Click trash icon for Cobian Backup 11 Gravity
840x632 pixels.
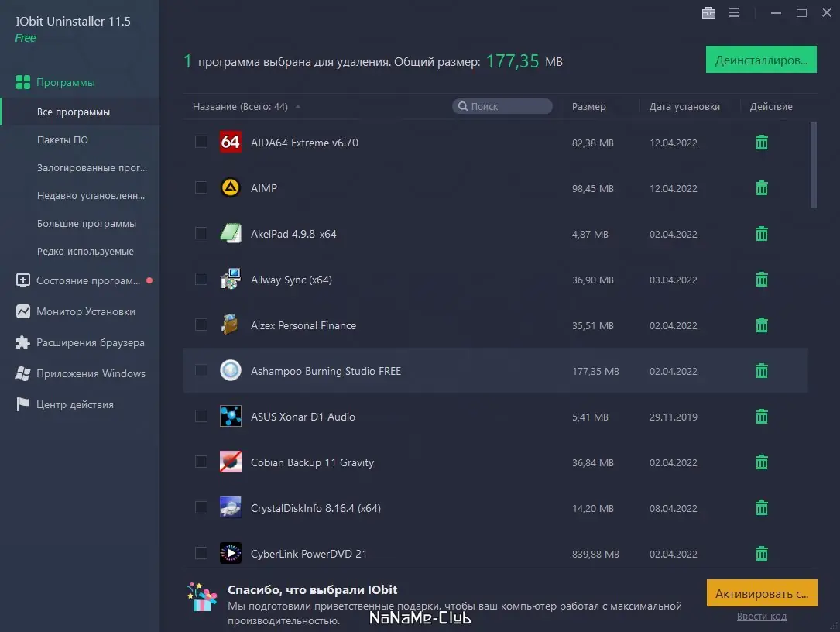pos(761,462)
